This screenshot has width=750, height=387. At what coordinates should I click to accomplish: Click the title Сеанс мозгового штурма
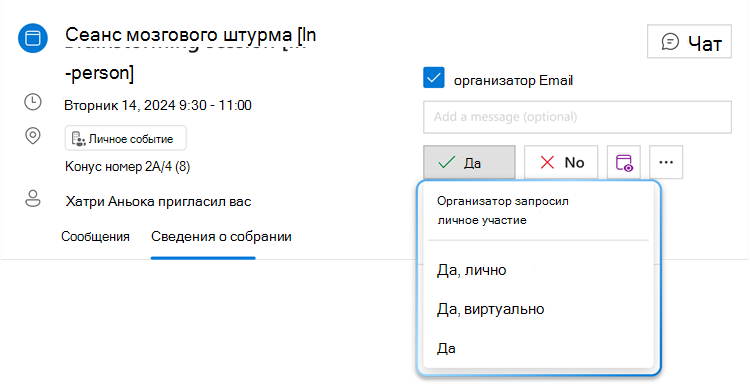click(x=178, y=34)
